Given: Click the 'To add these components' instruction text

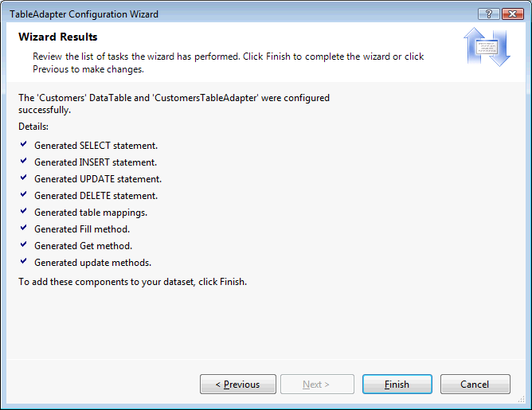Looking at the screenshot, I should [132, 282].
